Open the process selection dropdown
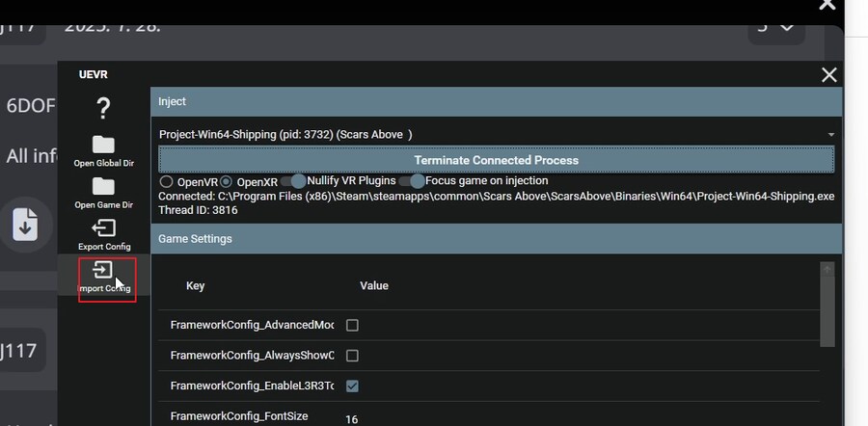 click(496, 135)
